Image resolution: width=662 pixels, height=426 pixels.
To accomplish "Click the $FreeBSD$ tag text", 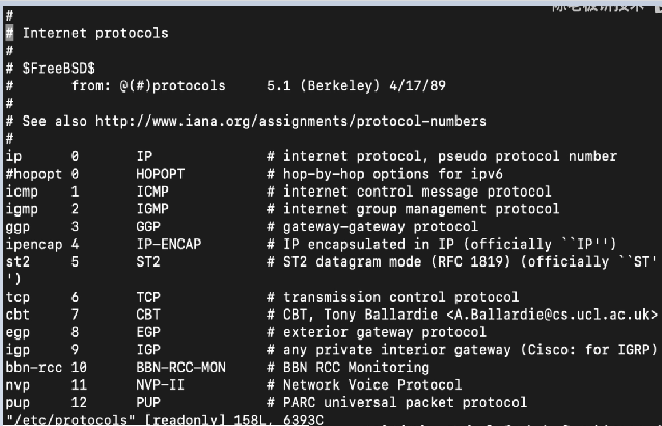I will (x=59, y=68).
